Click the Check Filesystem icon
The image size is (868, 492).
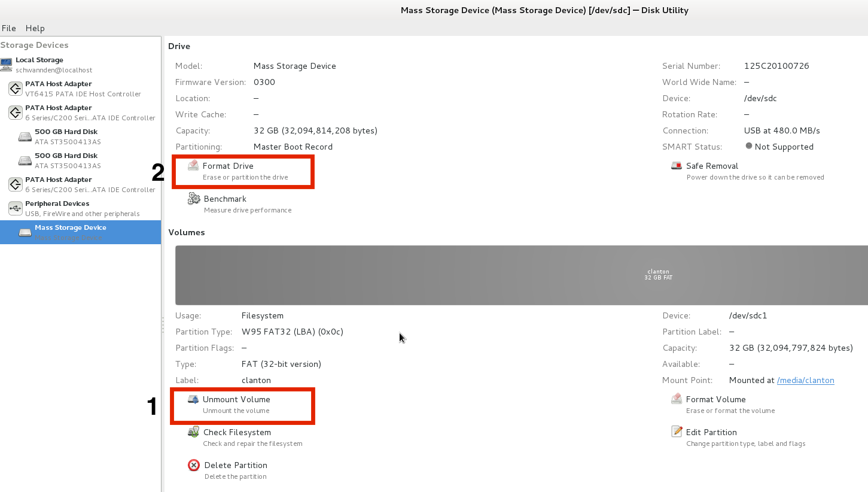[194, 432]
